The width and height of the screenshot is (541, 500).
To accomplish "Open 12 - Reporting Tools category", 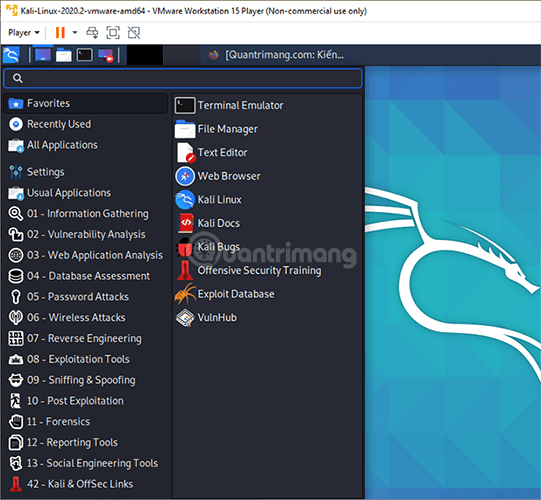I will click(86, 442).
